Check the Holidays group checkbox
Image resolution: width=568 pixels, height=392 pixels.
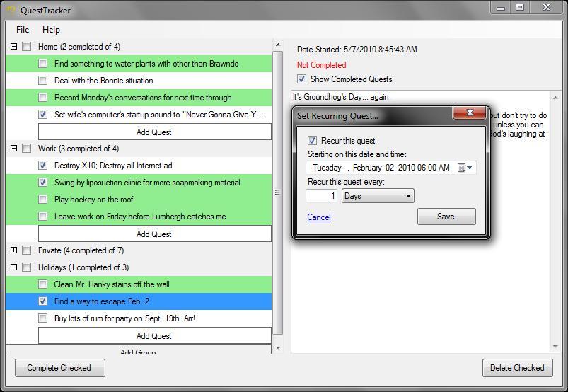(27, 267)
